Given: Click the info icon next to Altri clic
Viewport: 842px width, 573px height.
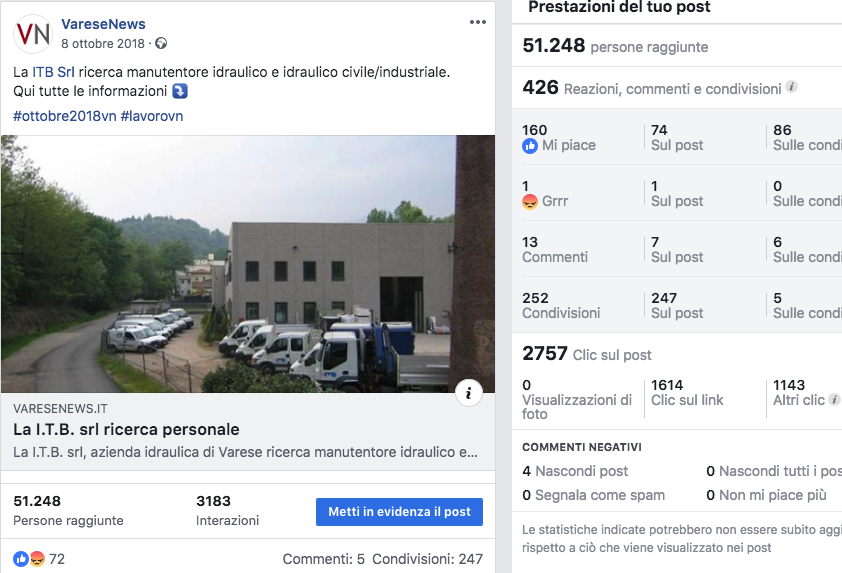Looking at the screenshot, I should (834, 400).
